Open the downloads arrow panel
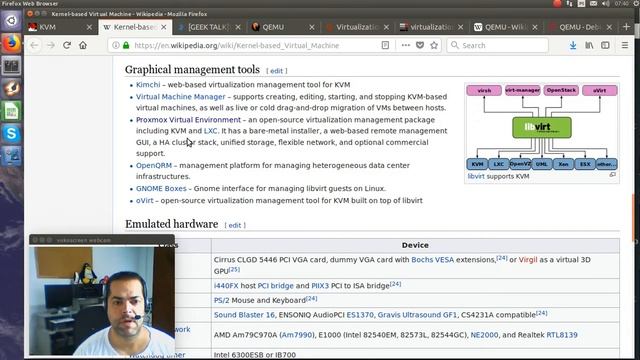640x360 pixels. (x=573, y=45)
